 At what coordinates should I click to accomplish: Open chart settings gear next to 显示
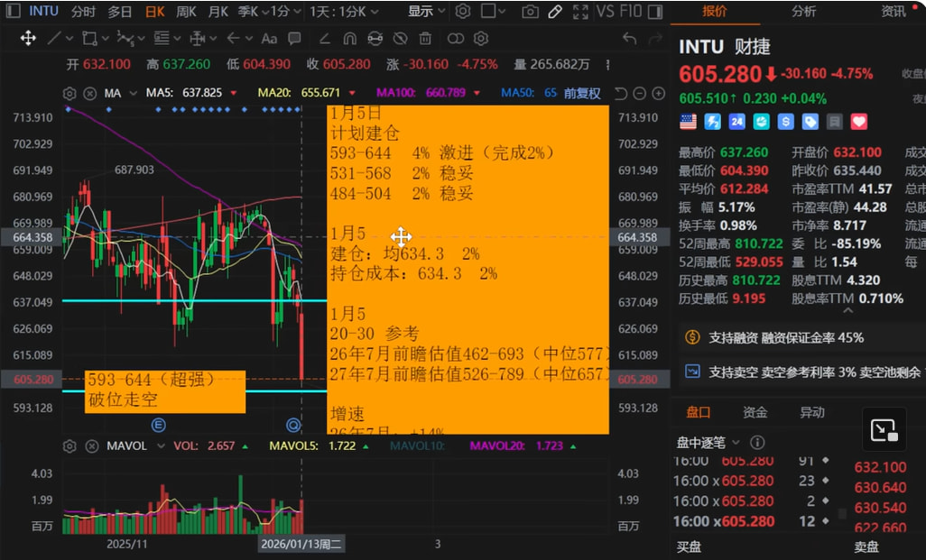pos(463,12)
